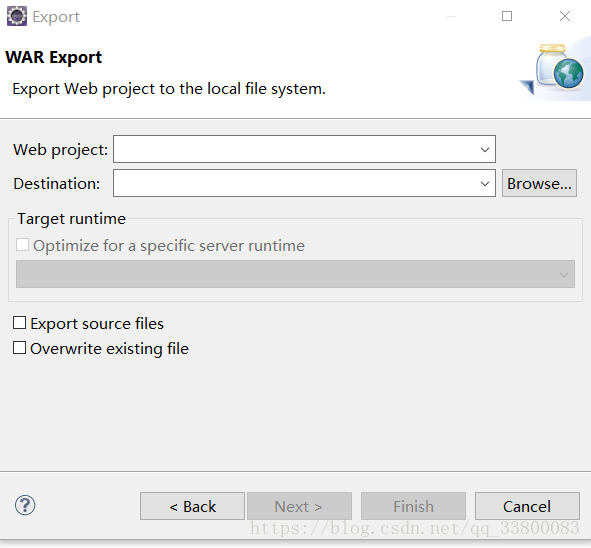Screen dimensions: 591x548
Task: Open the help question mark icon
Action: tap(25, 505)
